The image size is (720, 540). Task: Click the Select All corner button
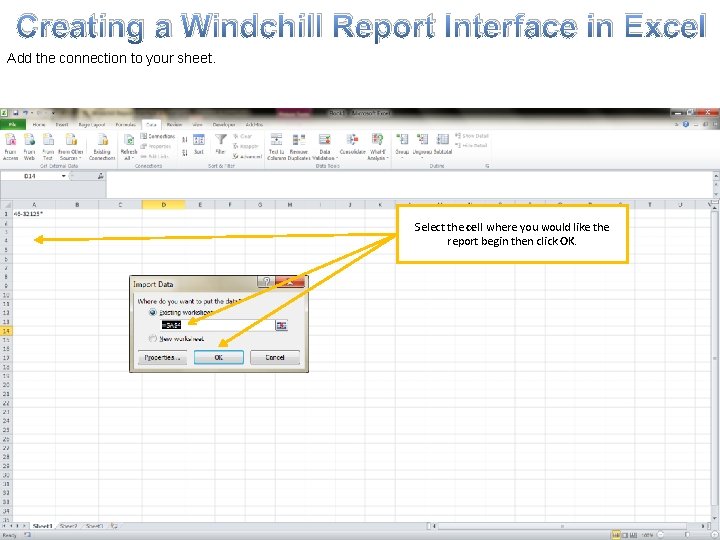[6, 205]
